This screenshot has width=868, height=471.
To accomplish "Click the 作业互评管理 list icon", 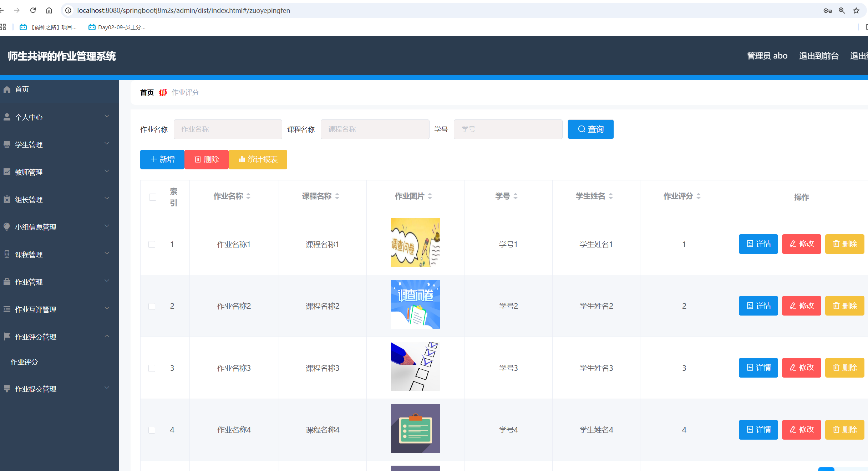I will [7, 309].
